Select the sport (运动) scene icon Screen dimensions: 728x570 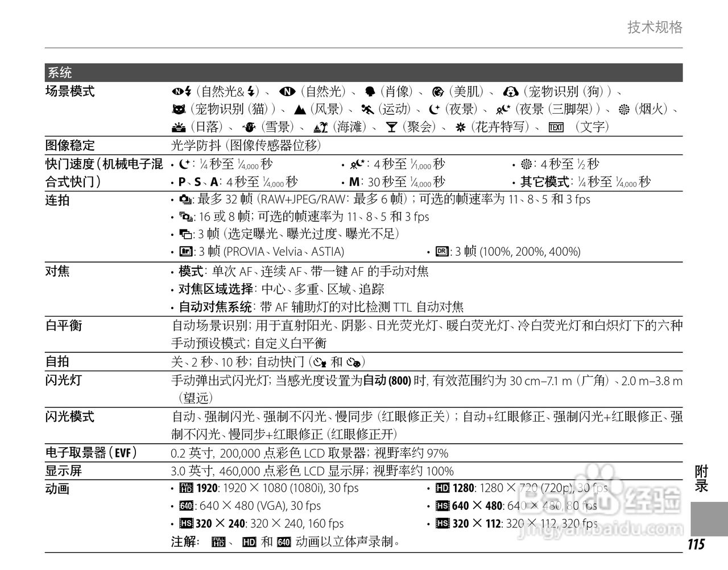click(367, 109)
